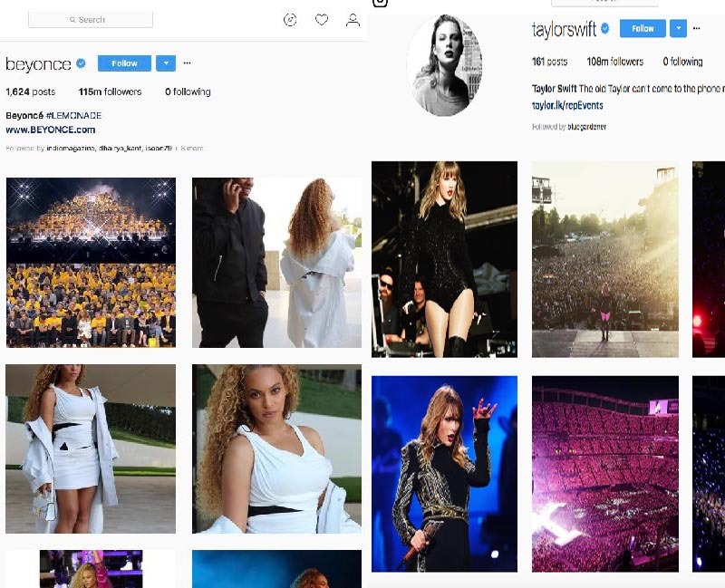View taylorswift's 0 following list
This screenshot has width=725, height=588.
683,62
